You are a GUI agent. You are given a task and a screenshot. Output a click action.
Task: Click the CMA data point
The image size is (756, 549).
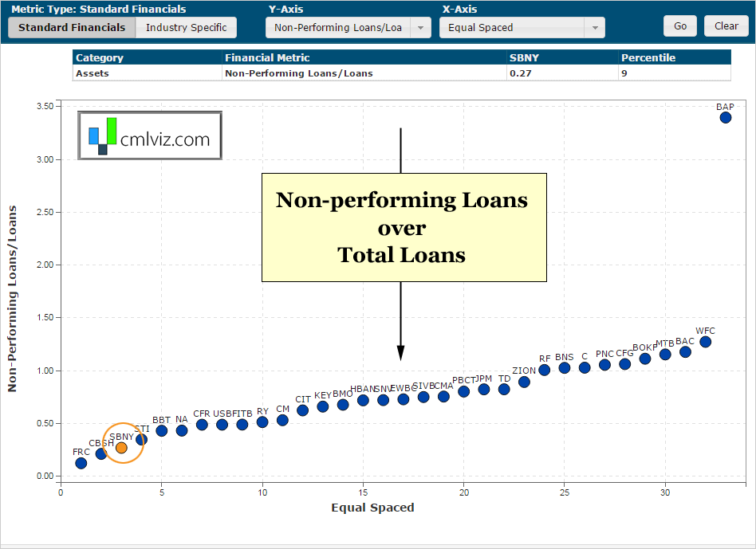pos(443,396)
